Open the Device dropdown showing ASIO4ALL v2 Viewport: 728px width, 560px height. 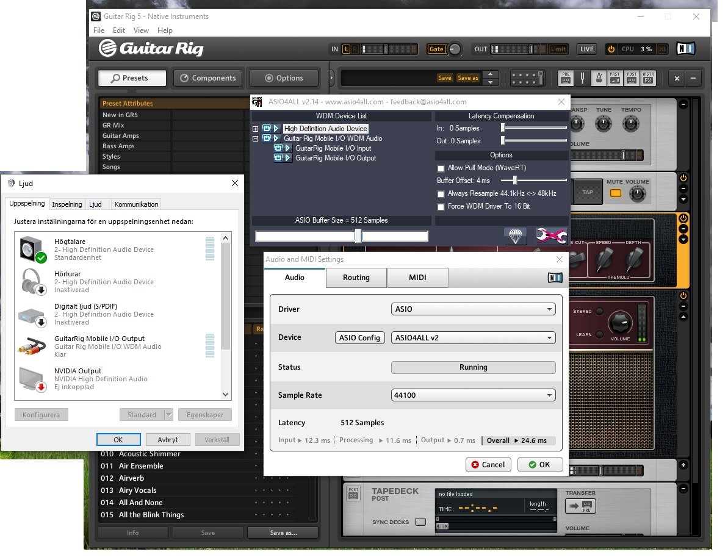[473, 338]
